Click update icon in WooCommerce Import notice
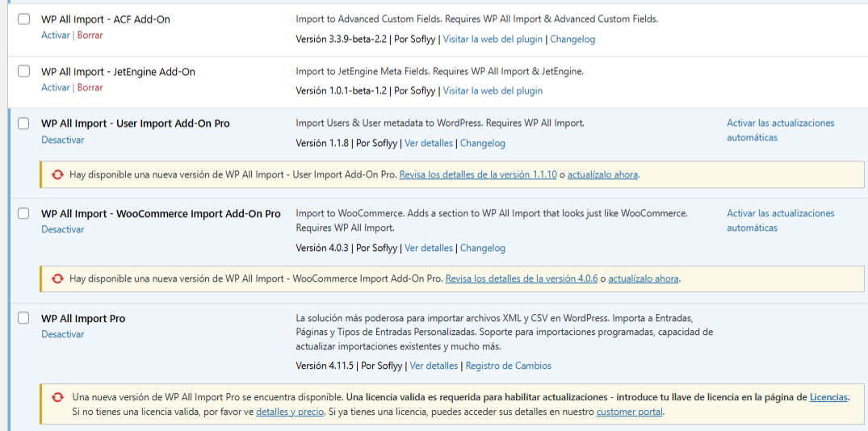Screen dimensions: 868x431 coord(57,279)
